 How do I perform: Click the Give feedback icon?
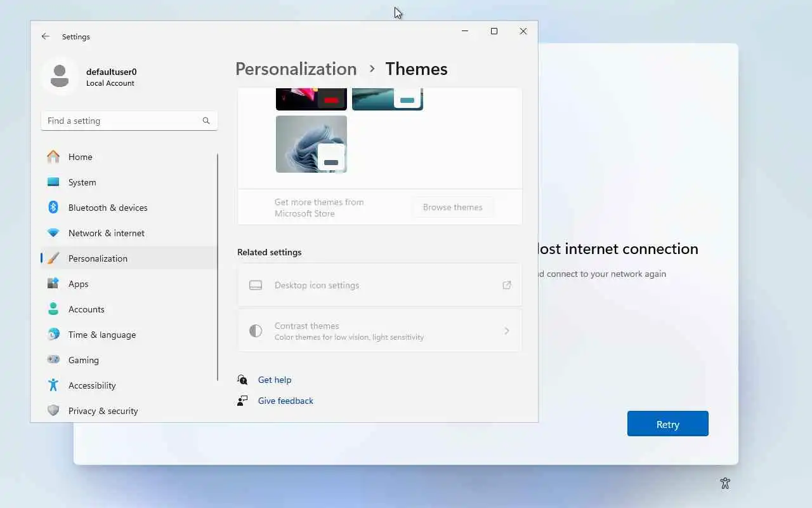coord(242,401)
